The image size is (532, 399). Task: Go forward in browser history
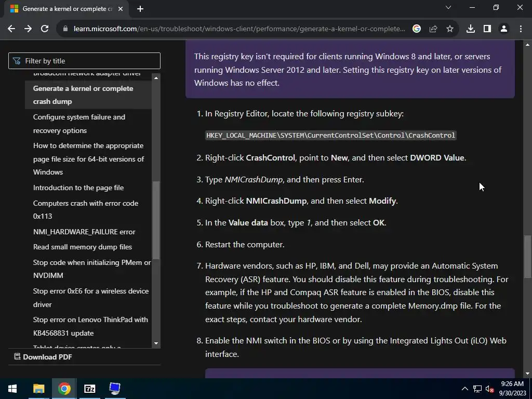(28, 29)
